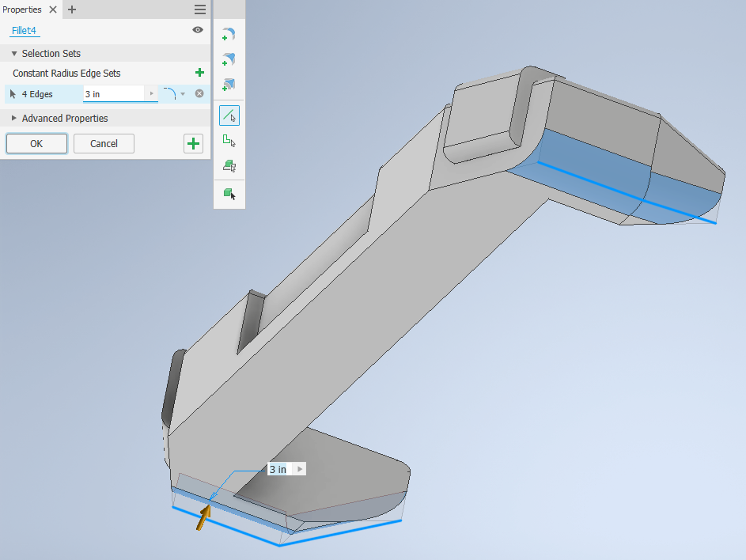746x560 pixels.
Task: Click the radius field showing 3 in
Action: click(114, 94)
